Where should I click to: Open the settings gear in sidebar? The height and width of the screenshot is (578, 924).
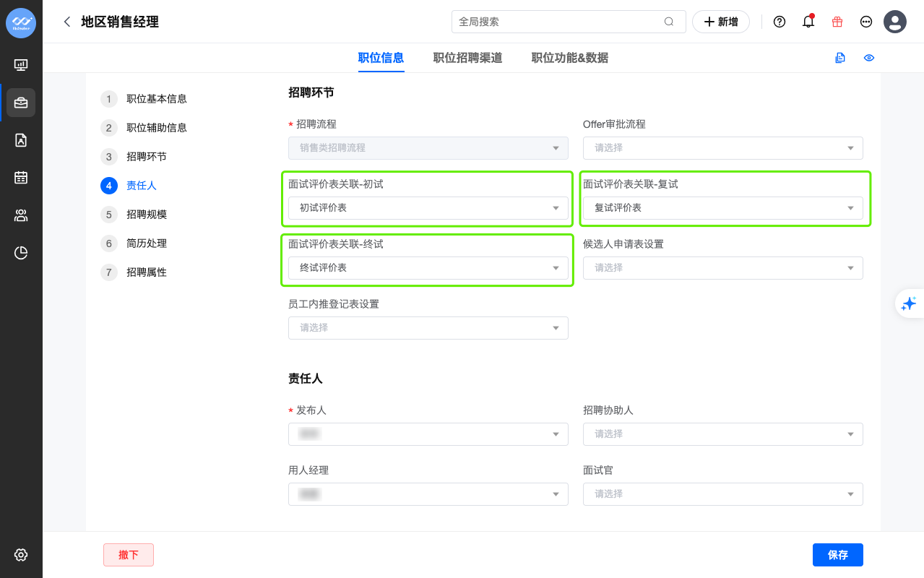(21, 555)
